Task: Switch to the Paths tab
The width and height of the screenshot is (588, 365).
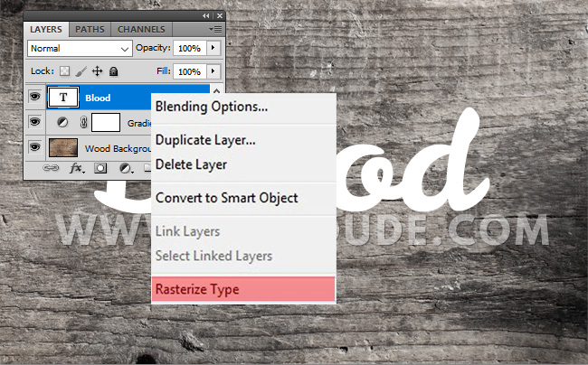Action: tap(90, 29)
